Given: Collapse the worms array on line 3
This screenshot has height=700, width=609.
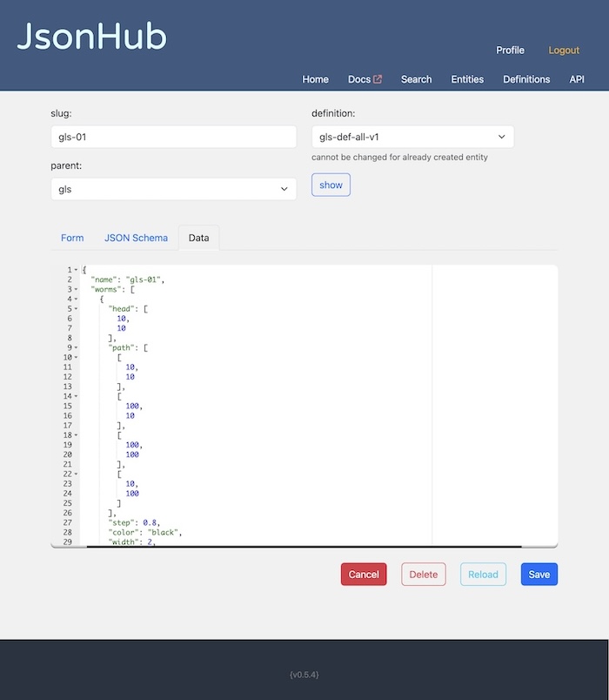Looking at the screenshot, I should click(x=76, y=289).
